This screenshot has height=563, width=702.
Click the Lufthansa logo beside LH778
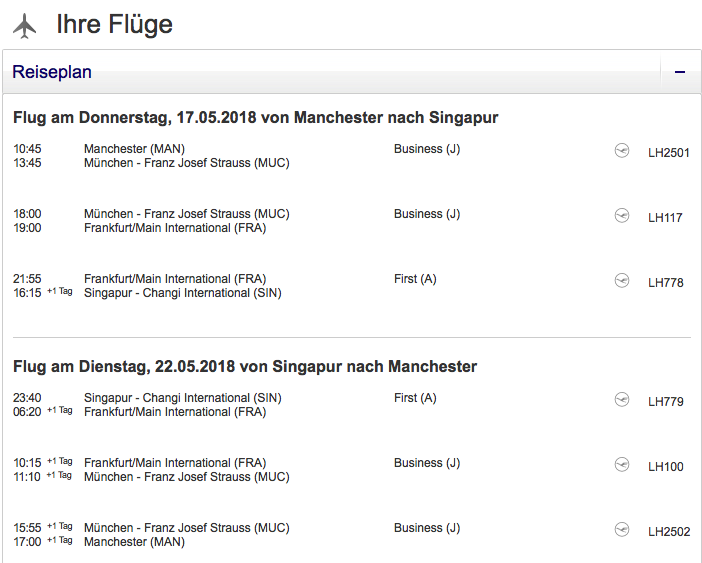click(x=622, y=280)
